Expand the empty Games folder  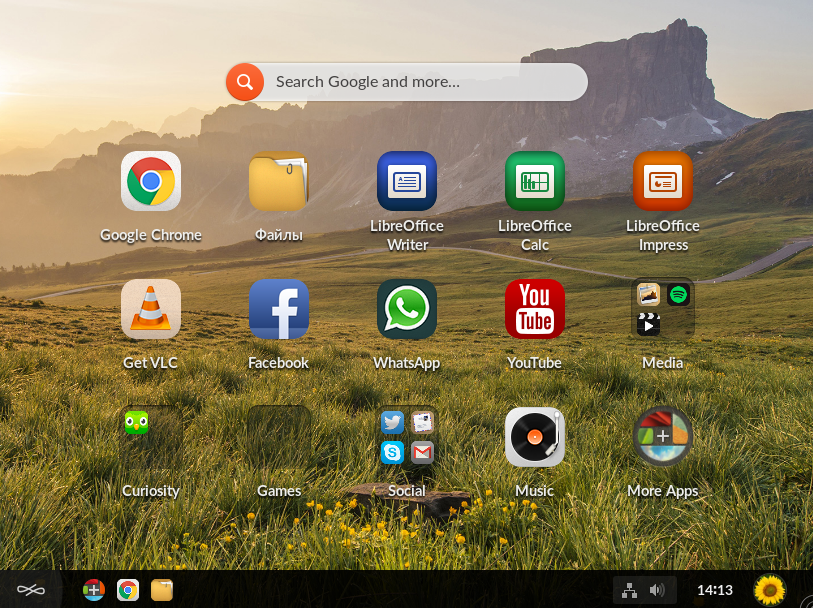pyautogui.click(x=279, y=437)
